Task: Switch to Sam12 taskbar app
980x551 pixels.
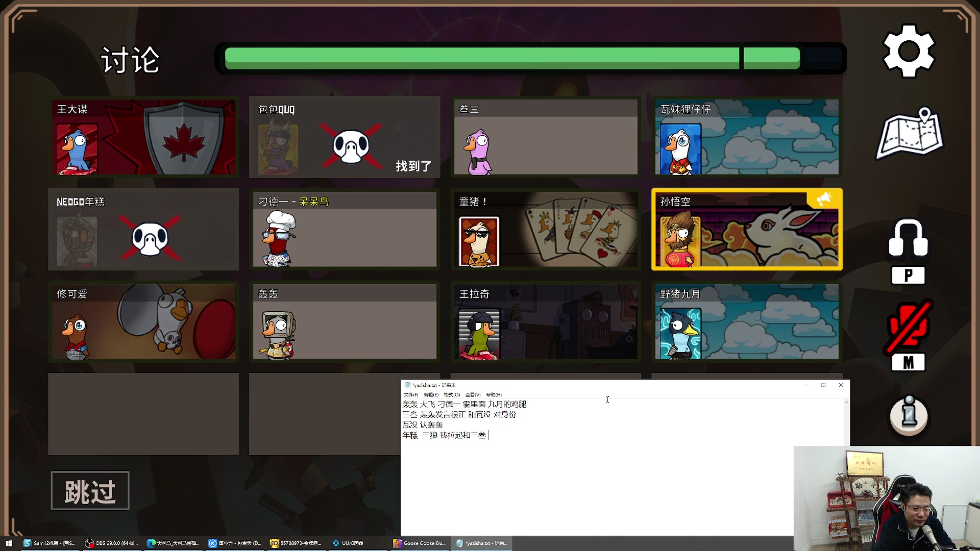Action: [50, 543]
